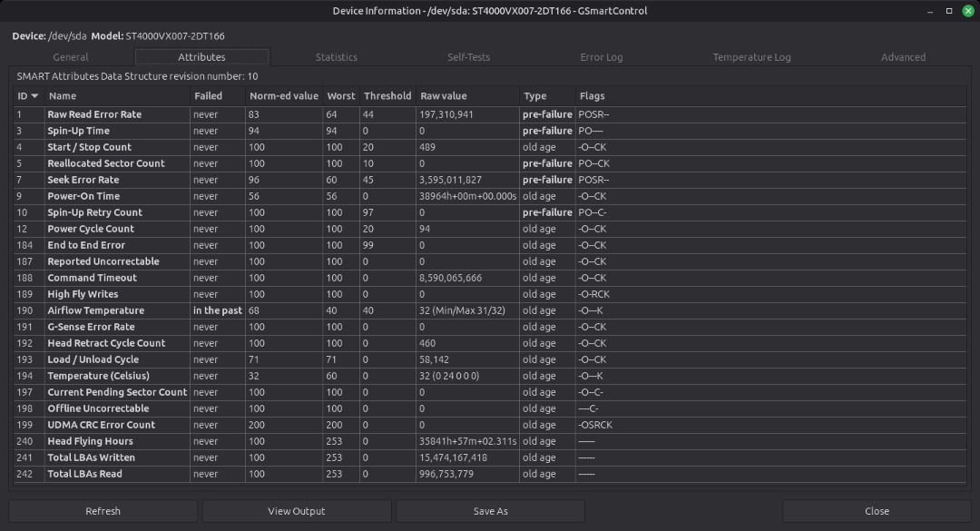Sort by Norm-ed value column header
The width and height of the screenshot is (980, 531).
284,95
